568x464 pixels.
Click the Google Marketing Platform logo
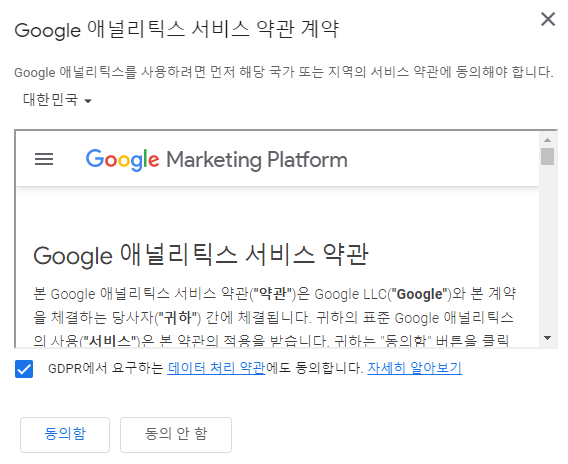pos(216,159)
